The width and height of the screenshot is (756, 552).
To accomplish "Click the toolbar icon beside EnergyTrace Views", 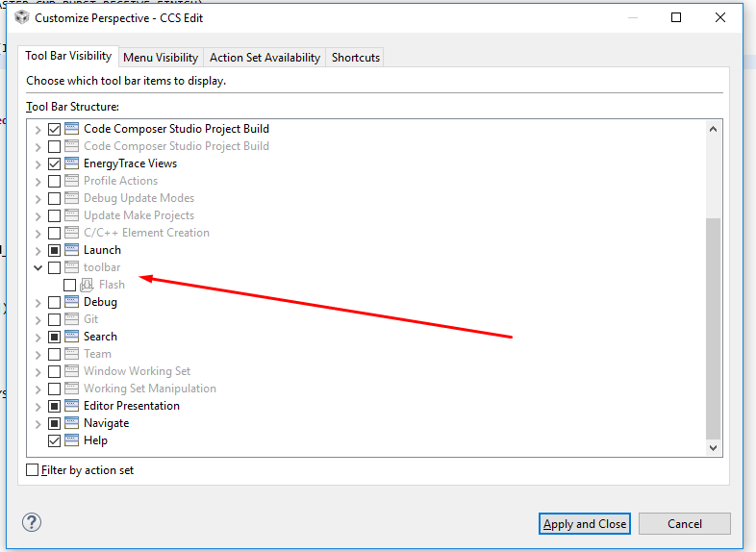I will [71, 163].
